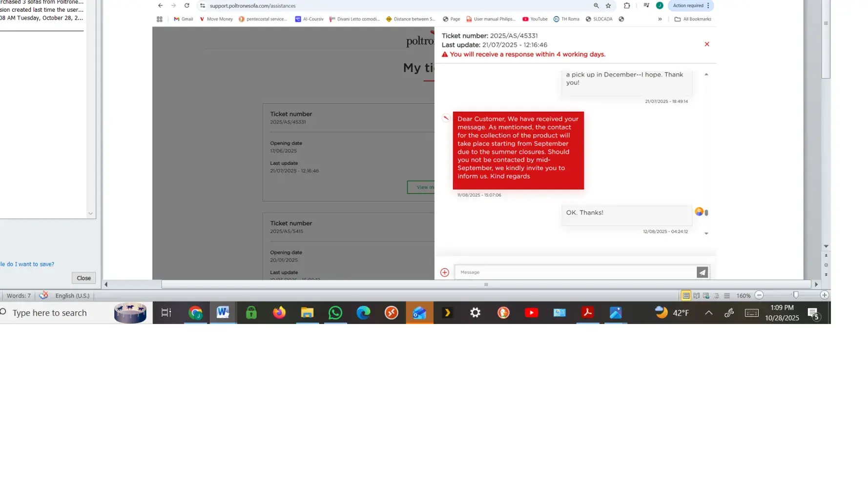Expand the hidden bookmarks overflow chevron
The image size is (868, 488).
[660, 19]
